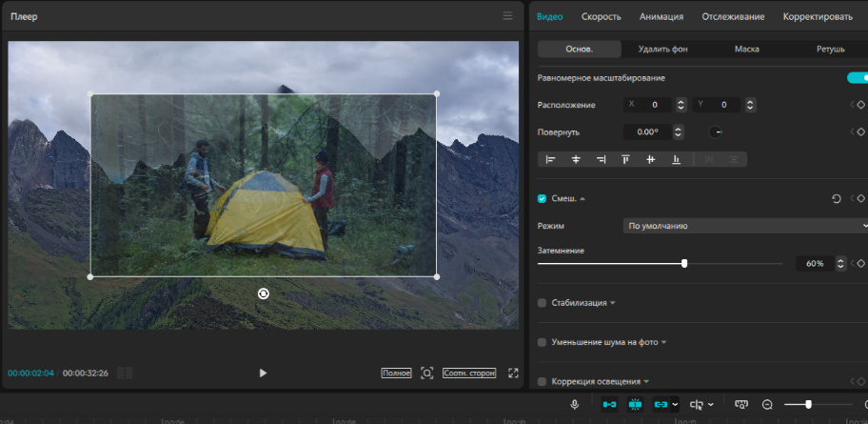Screen dimensions: 868x424
Task: Switch to the Скорость tab
Action: click(x=602, y=16)
